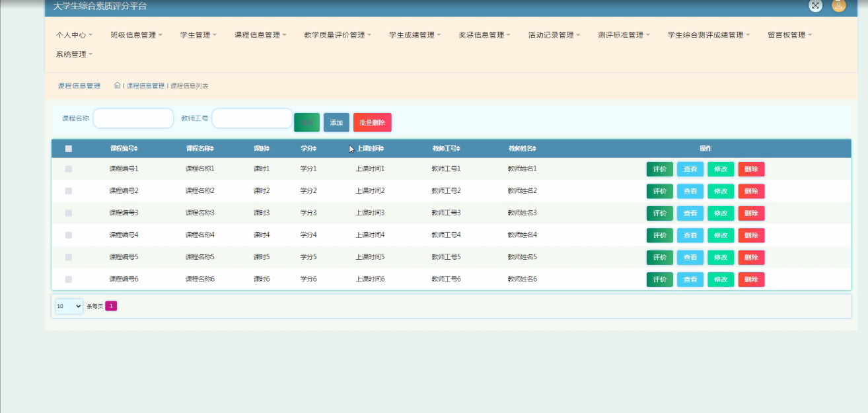Click the green search button beside 教师工号
Image resolution: width=868 pixels, height=413 pixels.
click(x=307, y=122)
